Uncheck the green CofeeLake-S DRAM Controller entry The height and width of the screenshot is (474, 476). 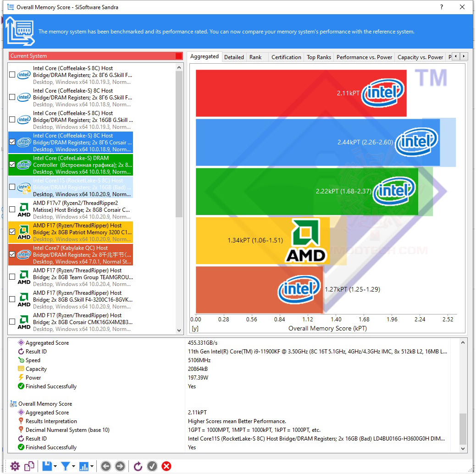click(x=12, y=165)
